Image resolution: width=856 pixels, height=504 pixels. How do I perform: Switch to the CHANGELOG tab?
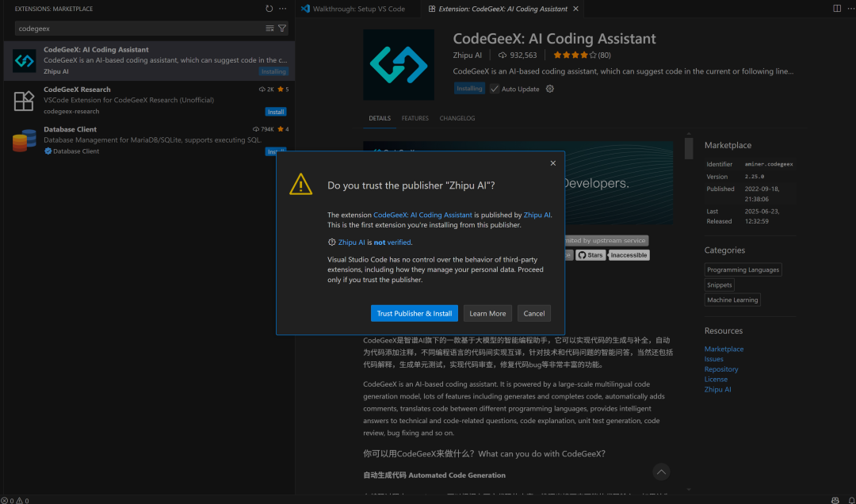click(457, 119)
